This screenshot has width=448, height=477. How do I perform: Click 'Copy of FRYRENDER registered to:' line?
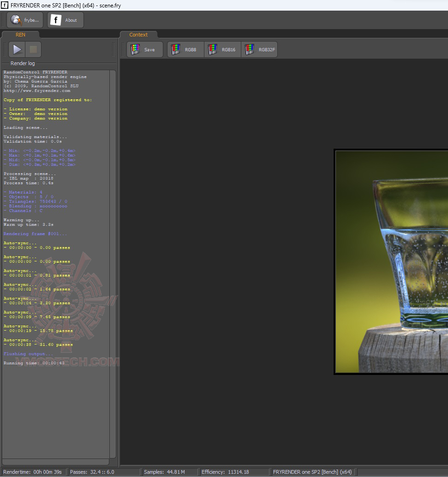[x=48, y=100]
